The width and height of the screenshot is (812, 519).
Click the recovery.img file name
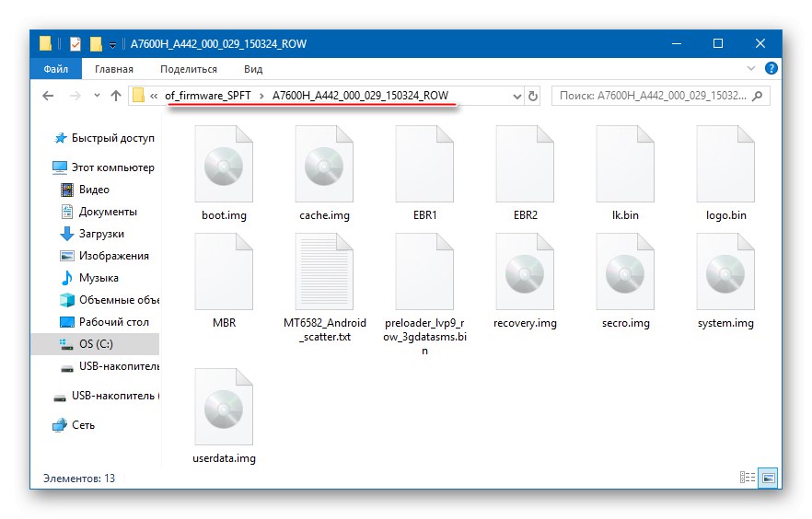coord(525,323)
